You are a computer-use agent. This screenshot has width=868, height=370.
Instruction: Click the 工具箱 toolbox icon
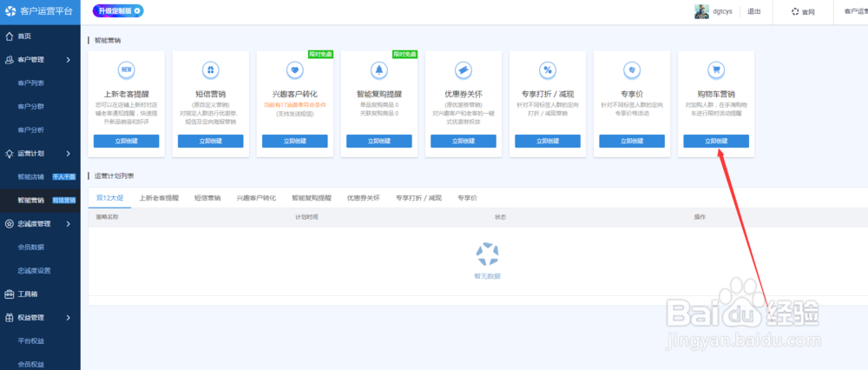point(9,294)
